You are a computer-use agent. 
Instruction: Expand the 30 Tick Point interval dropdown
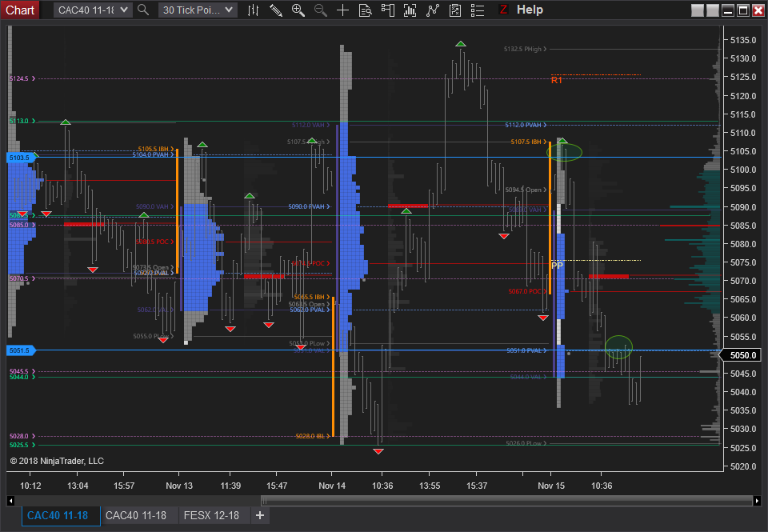click(x=198, y=10)
